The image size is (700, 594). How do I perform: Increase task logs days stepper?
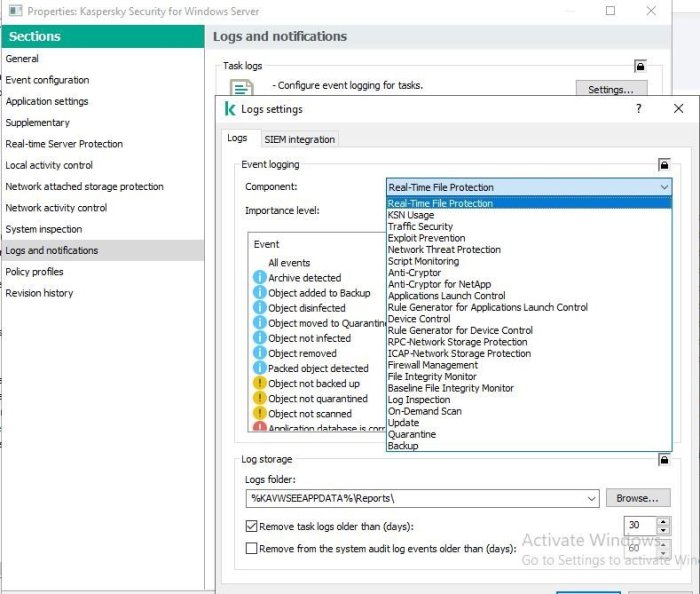tap(663, 521)
